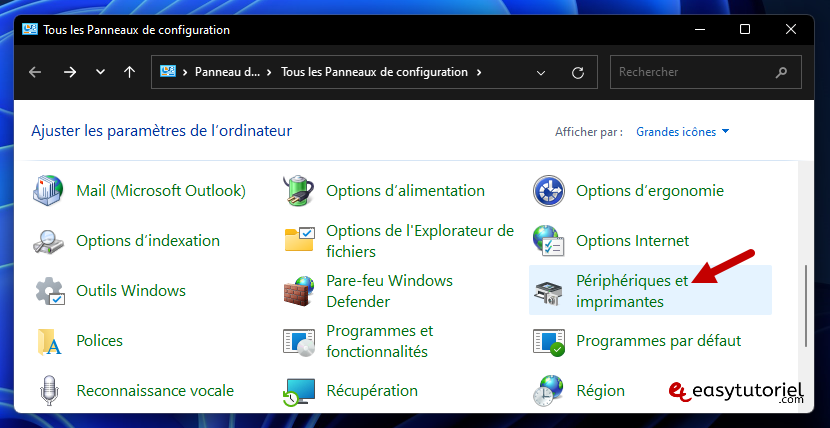
Task: Click the search magnifier icon
Action: 781,72
